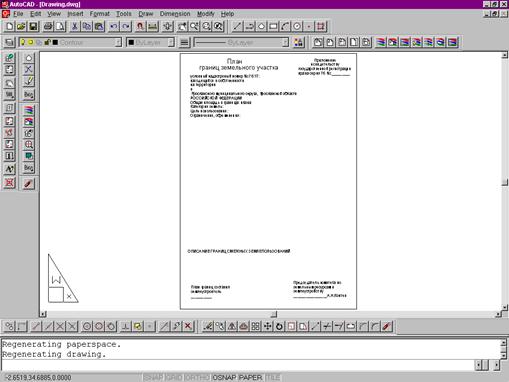
Task: Click the Cut scissors icon
Action: (x=75, y=26)
